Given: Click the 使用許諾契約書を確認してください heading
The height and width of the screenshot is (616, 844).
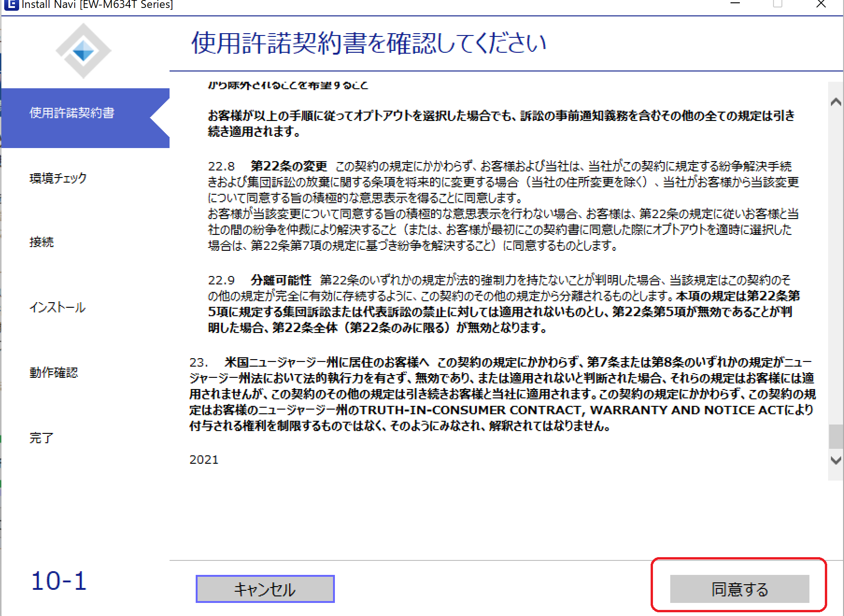Looking at the screenshot, I should coord(369,43).
